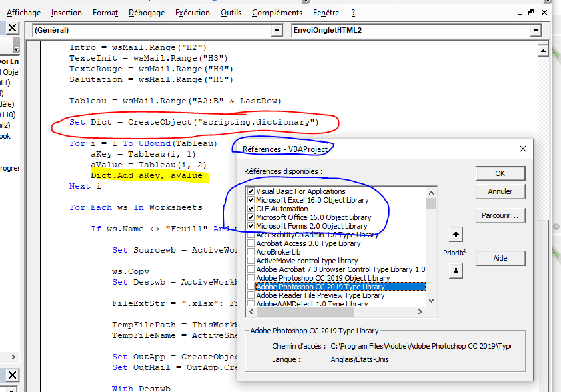Image resolution: width=561 pixels, height=392 pixels.
Task: Uncheck Microsoft Forms 2.0 Object Library
Action: pyautogui.click(x=251, y=226)
